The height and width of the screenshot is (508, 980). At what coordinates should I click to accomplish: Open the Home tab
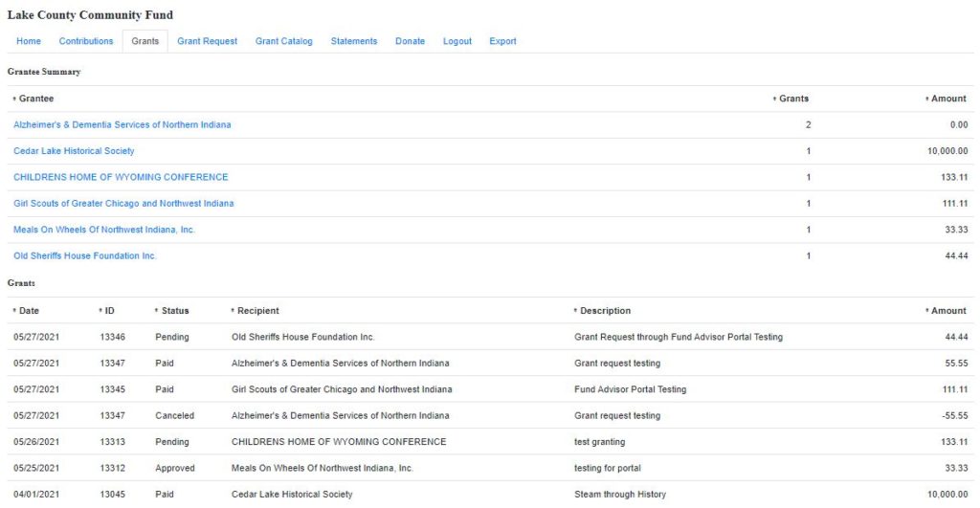tap(29, 41)
